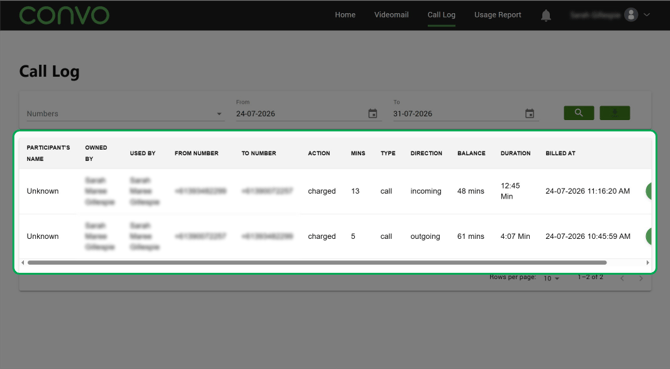Click the Balance column header
This screenshot has width=670, height=369.
[471, 153]
